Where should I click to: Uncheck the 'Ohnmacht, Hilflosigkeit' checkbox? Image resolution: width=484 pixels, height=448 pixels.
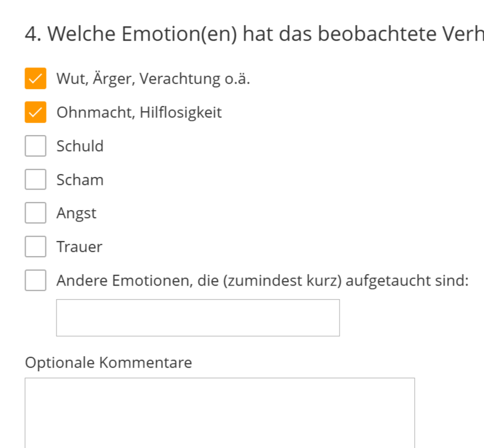[x=35, y=112]
